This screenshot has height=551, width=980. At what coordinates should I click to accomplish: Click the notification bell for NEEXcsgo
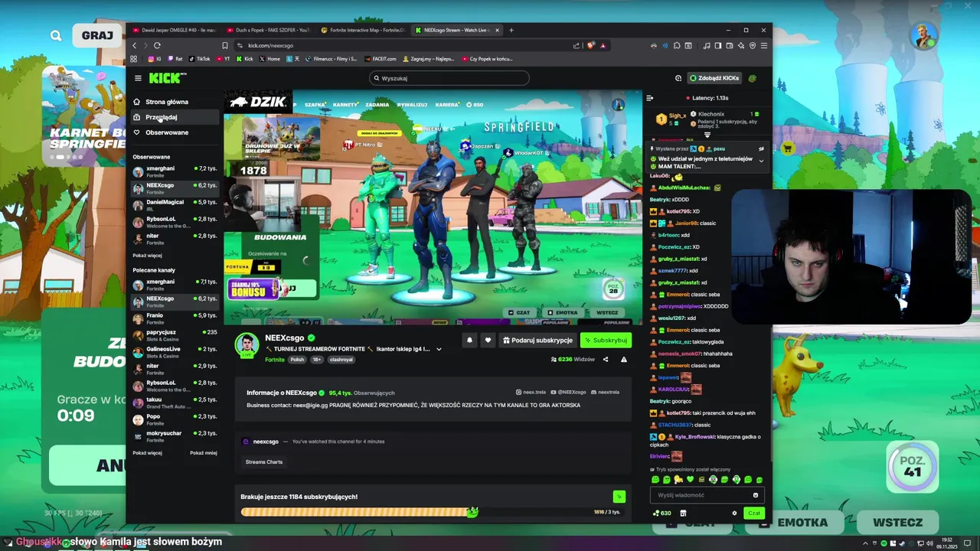469,340
